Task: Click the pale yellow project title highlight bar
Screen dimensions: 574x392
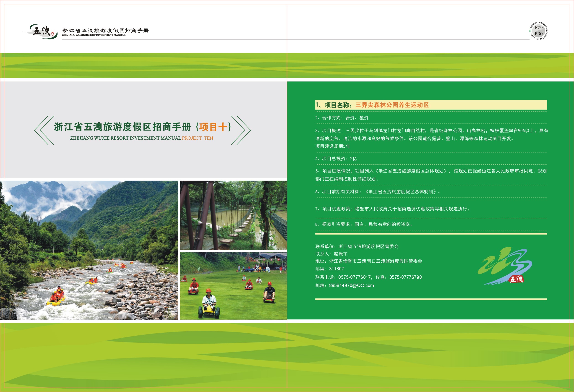Action: pyautogui.click(x=489, y=105)
